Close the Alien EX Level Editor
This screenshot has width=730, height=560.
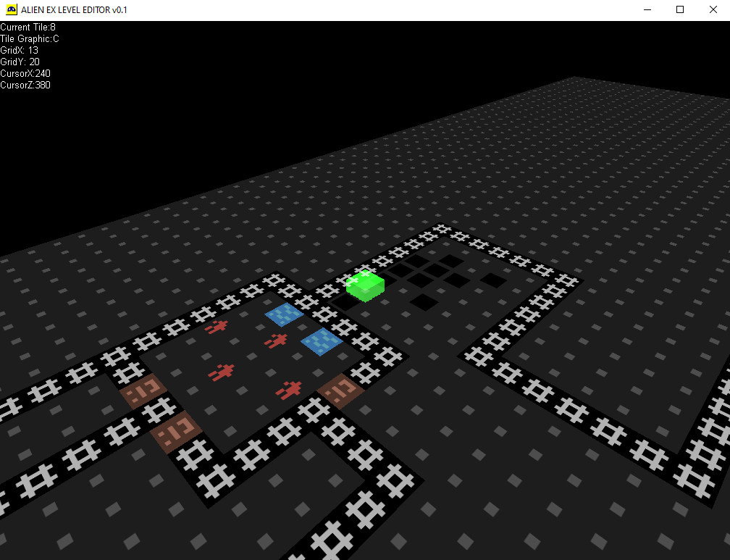click(713, 10)
